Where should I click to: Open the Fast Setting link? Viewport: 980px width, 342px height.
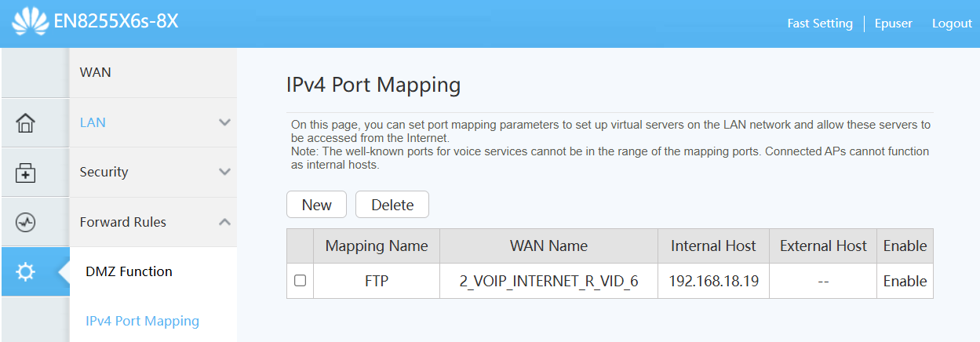(x=819, y=24)
